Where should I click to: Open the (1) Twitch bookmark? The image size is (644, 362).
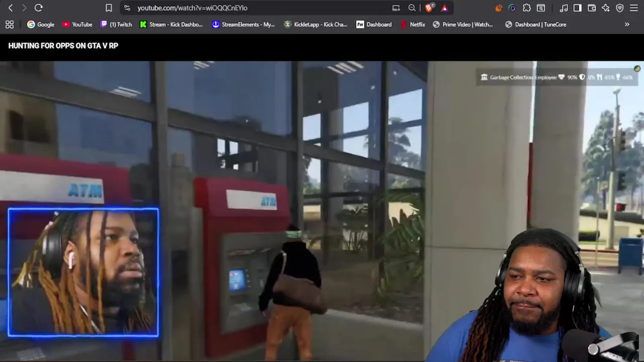click(116, 24)
